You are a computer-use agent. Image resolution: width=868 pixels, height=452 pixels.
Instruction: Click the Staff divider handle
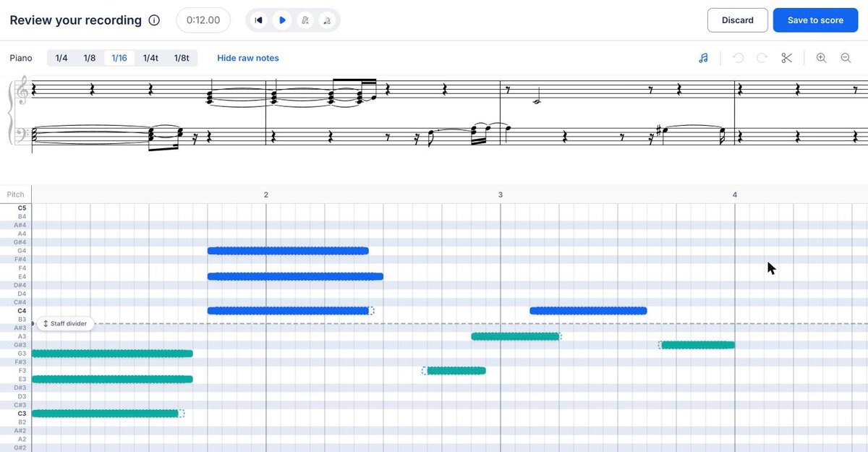[66, 323]
